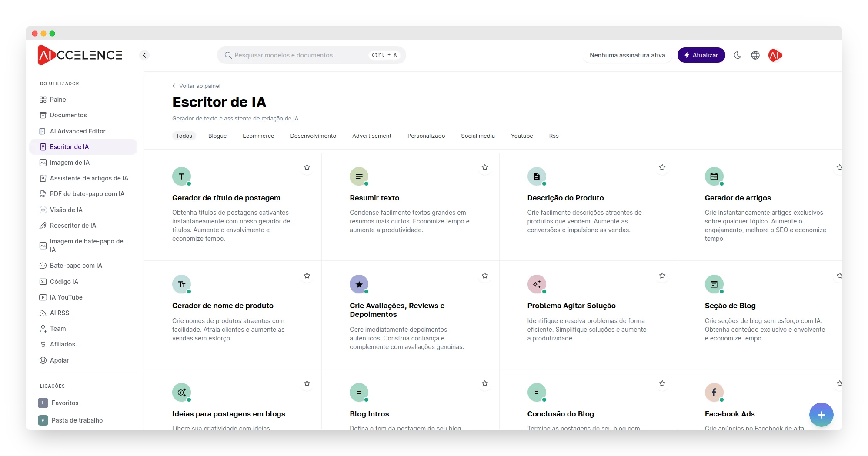Click the Código IA sidebar icon

click(x=43, y=282)
